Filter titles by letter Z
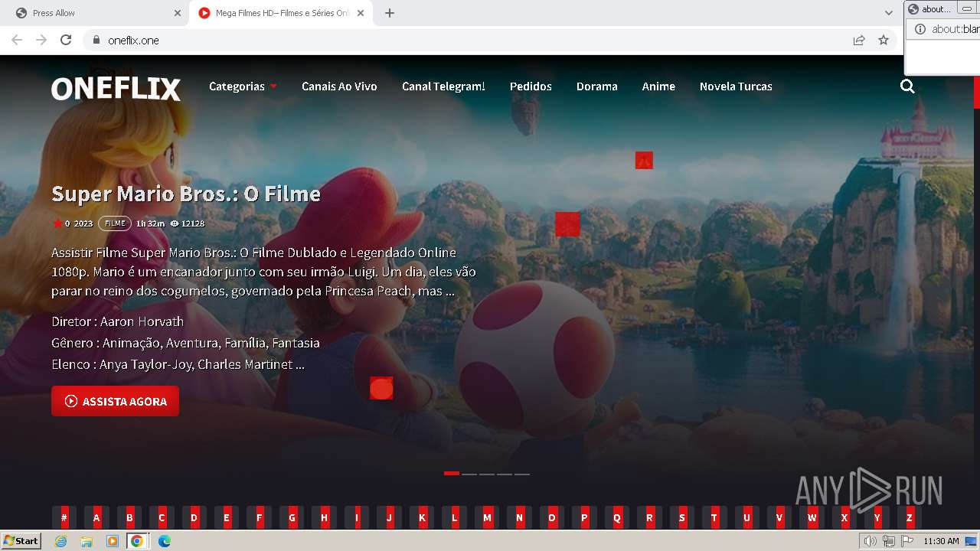This screenshot has width=980, height=551. click(910, 517)
